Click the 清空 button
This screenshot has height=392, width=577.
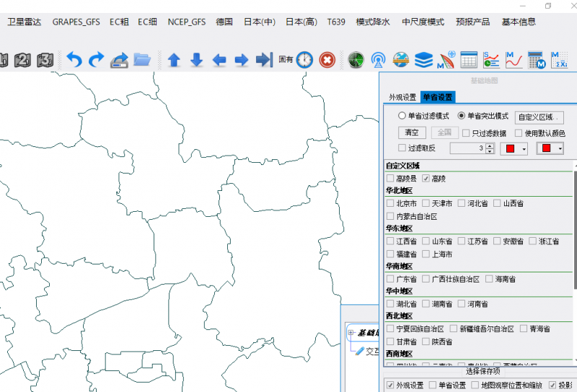(411, 133)
